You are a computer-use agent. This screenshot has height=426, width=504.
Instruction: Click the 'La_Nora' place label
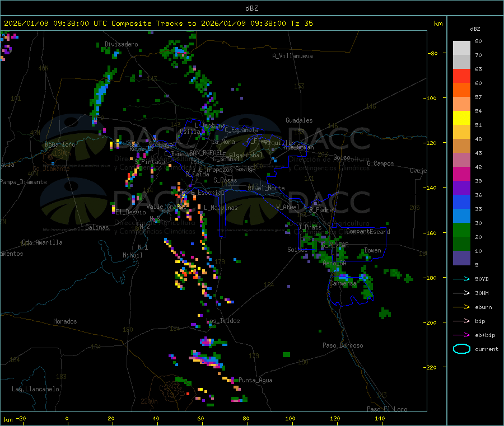(223, 142)
